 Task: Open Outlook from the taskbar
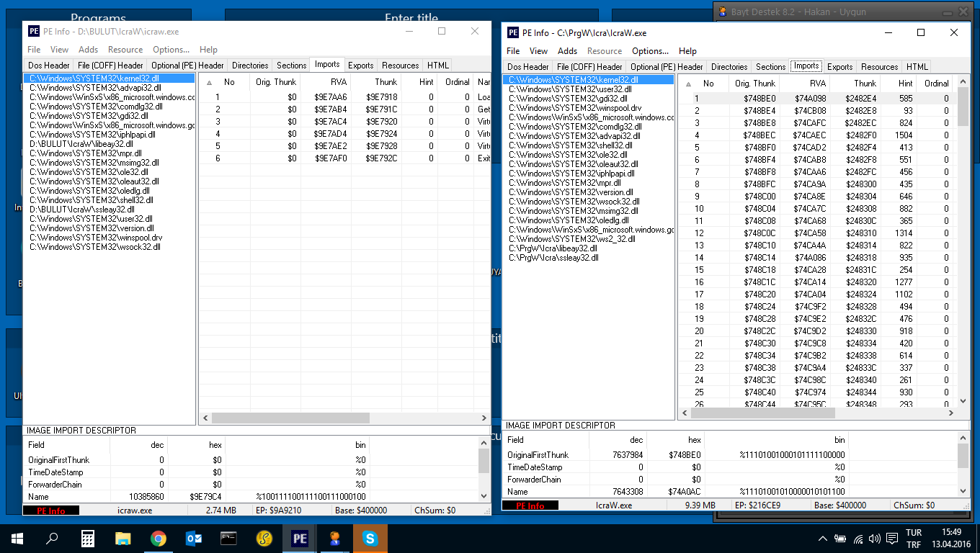coord(194,539)
